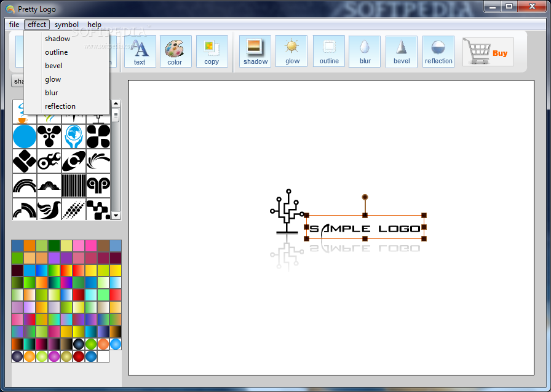The height and width of the screenshot is (392, 551).
Task: Click the rotation handle above logo text
Action: [365, 197]
